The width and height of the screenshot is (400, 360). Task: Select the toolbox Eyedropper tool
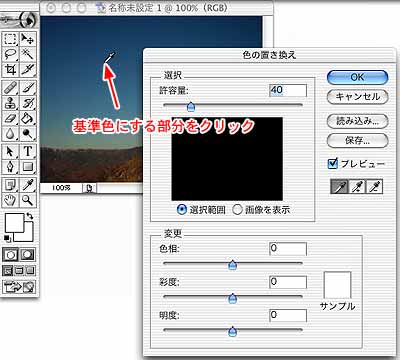[28, 185]
